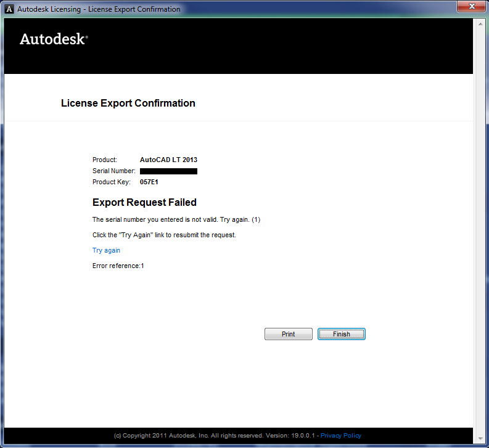Click the 'Export Request Failed' heading
489x448 pixels.
144,202
